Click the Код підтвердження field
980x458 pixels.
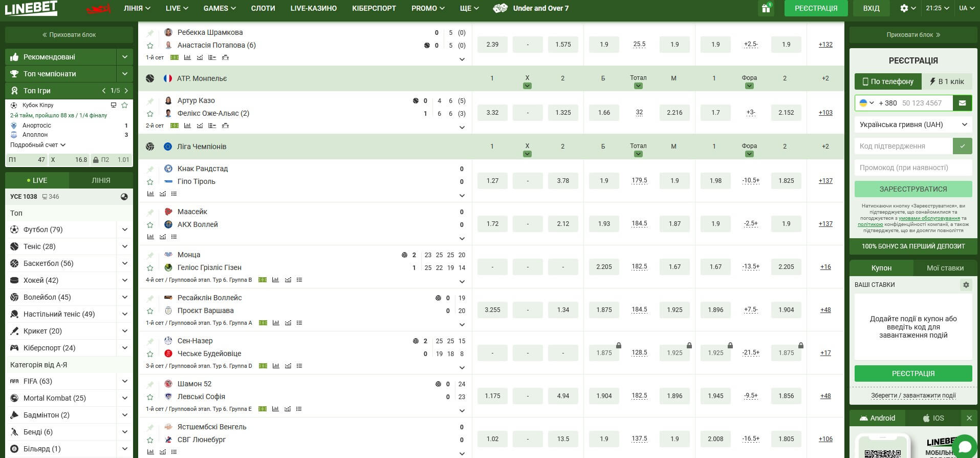(x=904, y=146)
